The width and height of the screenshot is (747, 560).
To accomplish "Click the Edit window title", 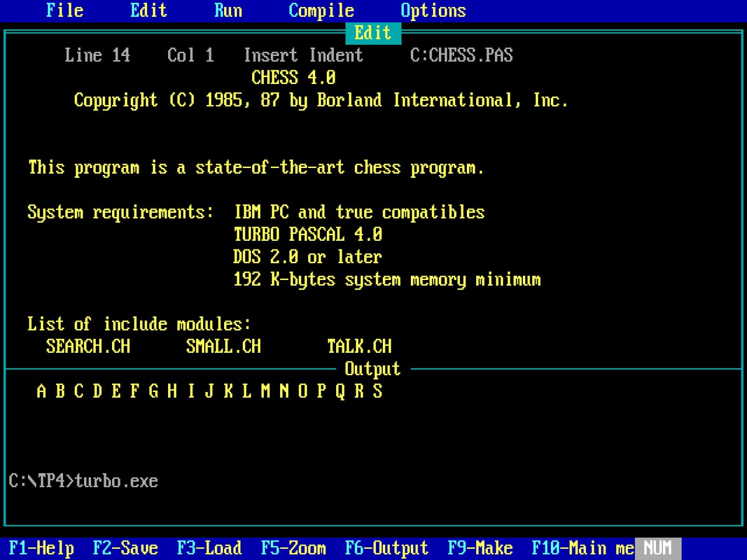I will (373, 33).
